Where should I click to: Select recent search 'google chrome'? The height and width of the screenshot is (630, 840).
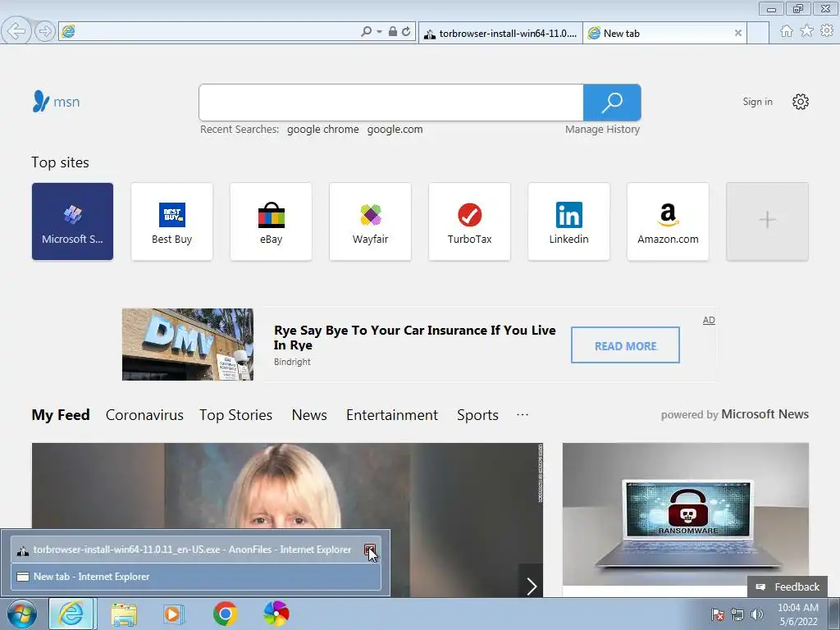click(322, 129)
